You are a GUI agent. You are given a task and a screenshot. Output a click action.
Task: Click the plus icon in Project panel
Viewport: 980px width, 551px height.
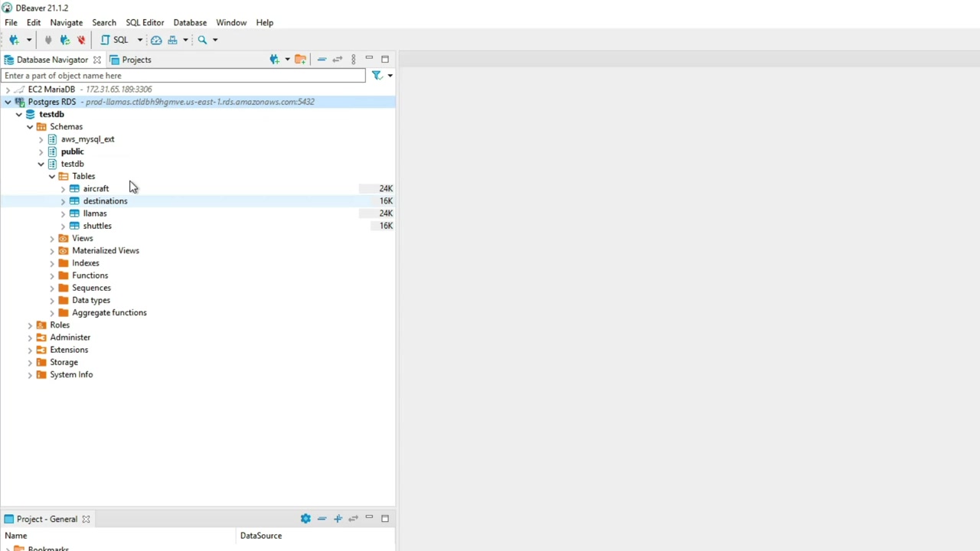[x=338, y=519]
